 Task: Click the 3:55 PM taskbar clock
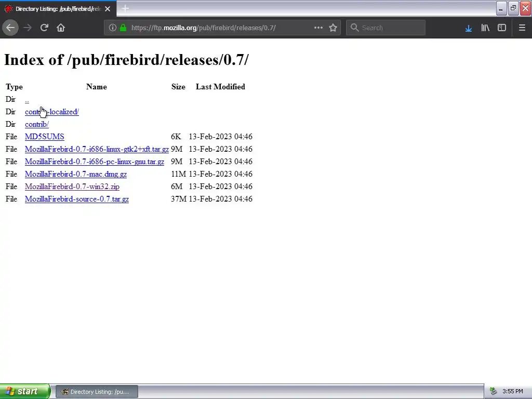coord(513,392)
